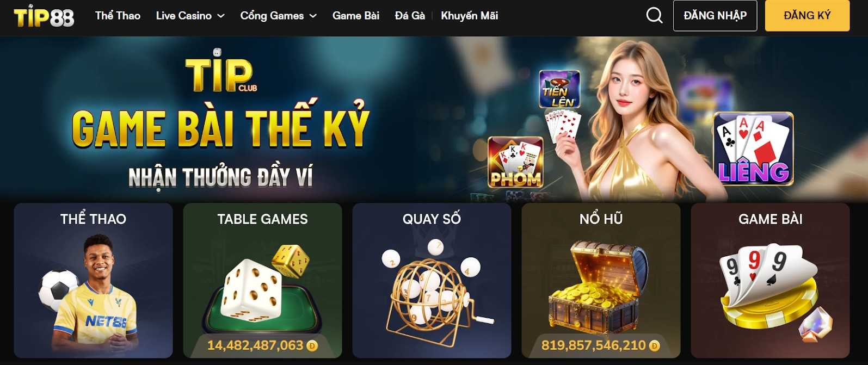This screenshot has height=365, width=868.
Task: Open search with magnifying glass icon
Action: (654, 15)
